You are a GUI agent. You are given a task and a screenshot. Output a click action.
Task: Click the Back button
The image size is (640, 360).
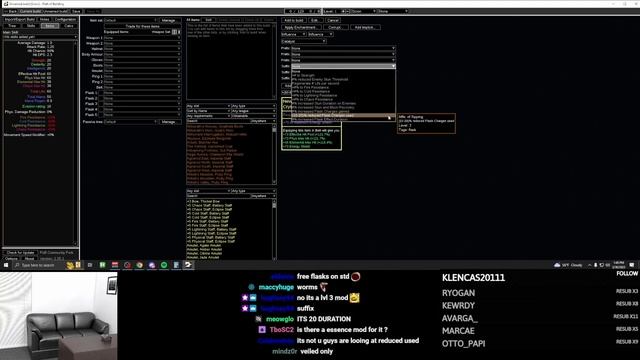tap(11, 11)
